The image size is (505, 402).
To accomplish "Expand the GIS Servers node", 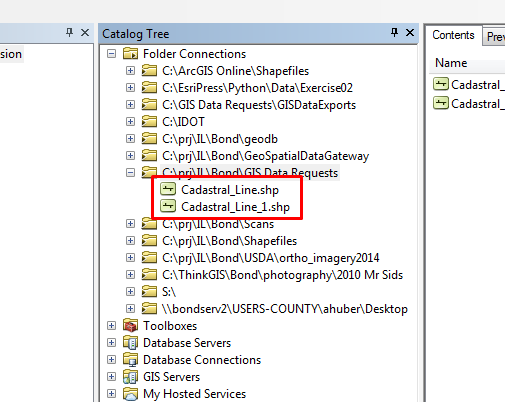I will [x=112, y=377].
